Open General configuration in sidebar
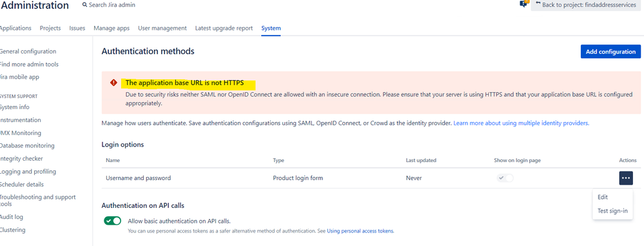 click(x=28, y=52)
